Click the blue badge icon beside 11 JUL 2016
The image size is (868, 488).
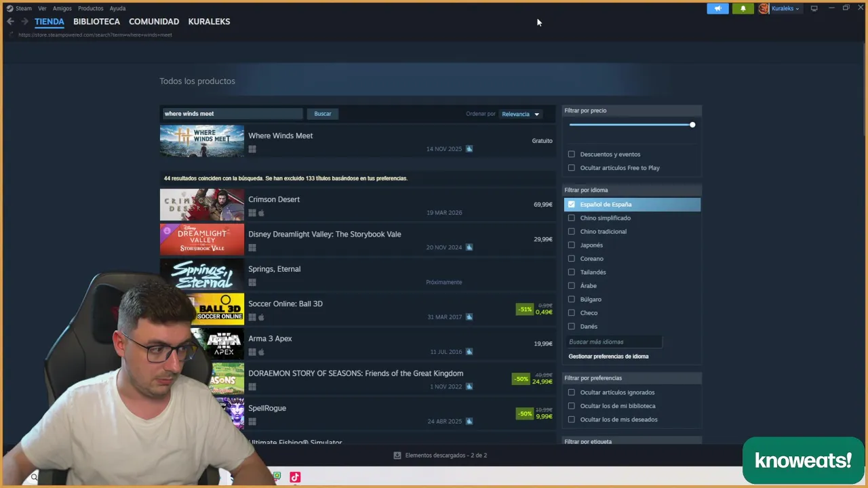tap(469, 352)
